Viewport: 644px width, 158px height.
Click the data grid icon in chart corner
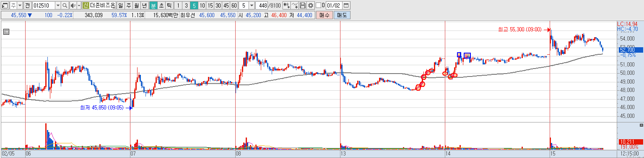pyautogui.click(x=6, y=32)
